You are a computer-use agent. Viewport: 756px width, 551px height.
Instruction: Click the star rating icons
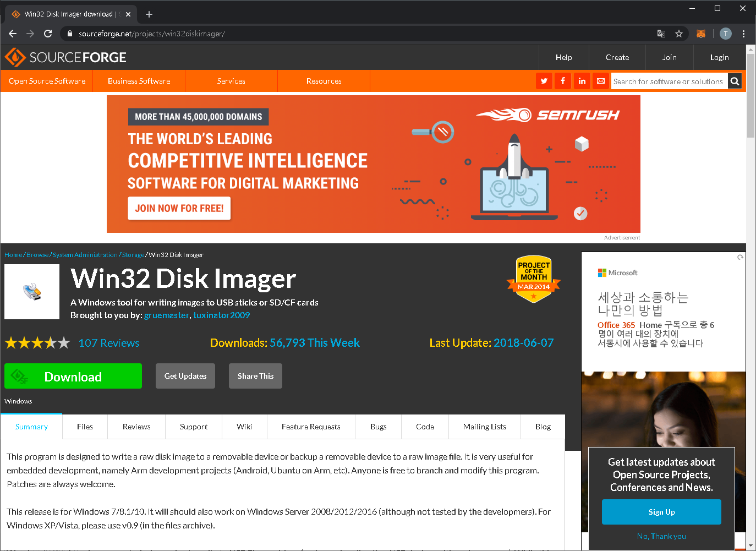coord(37,343)
